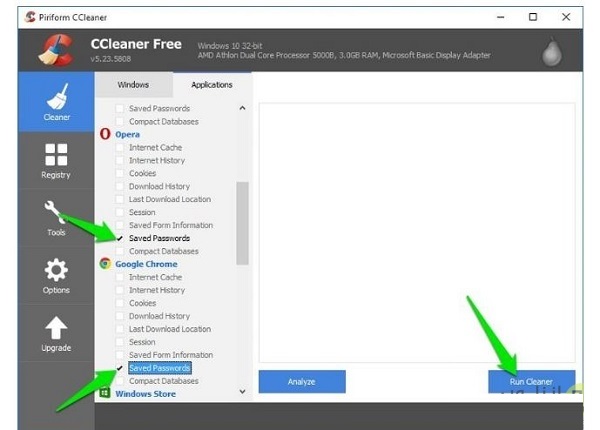Enable Google Chrome Cookies checkbox

tap(121, 303)
